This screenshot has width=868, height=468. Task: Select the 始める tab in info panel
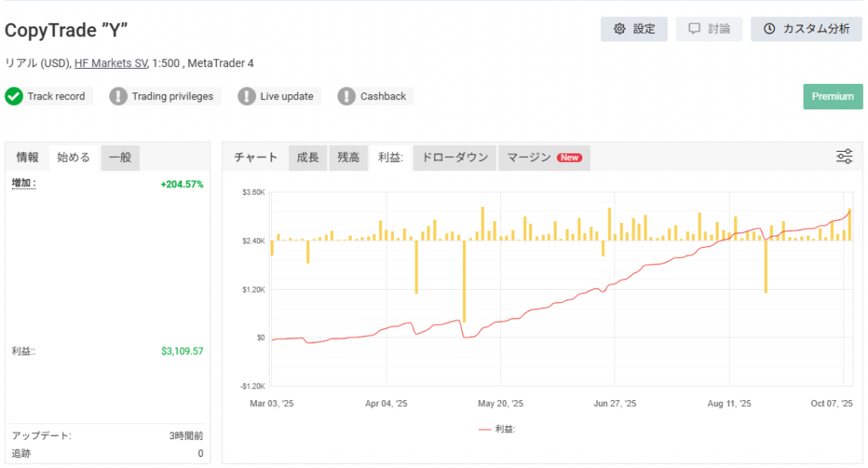(x=74, y=158)
